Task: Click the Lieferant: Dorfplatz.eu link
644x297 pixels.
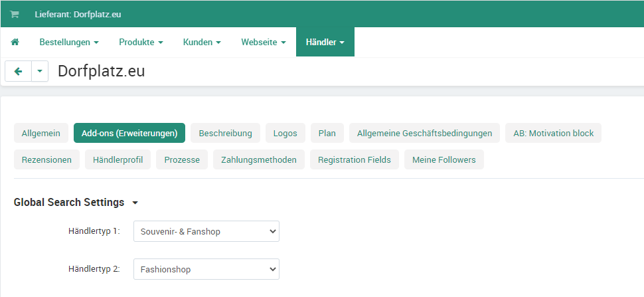Action: (x=78, y=15)
